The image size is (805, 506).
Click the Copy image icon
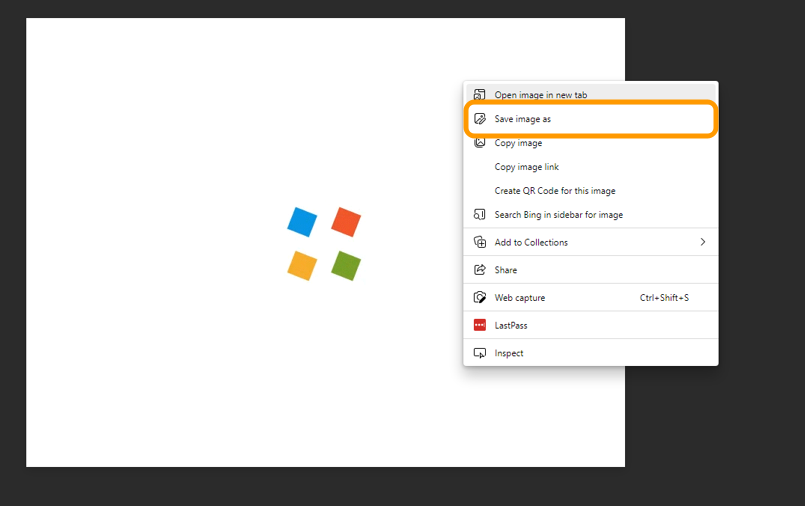click(480, 142)
